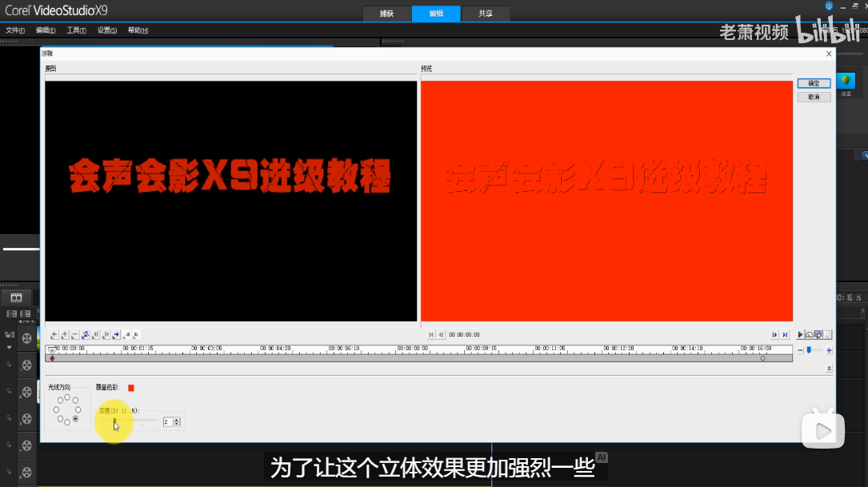
Task: Zoom in keyframe timeline plus icon
Action: 829,350
